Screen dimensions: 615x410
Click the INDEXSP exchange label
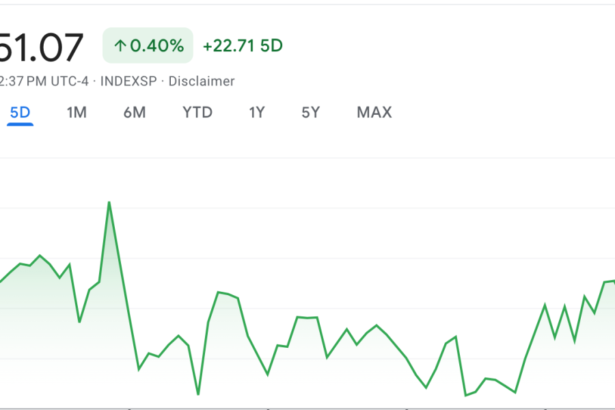coord(128,81)
